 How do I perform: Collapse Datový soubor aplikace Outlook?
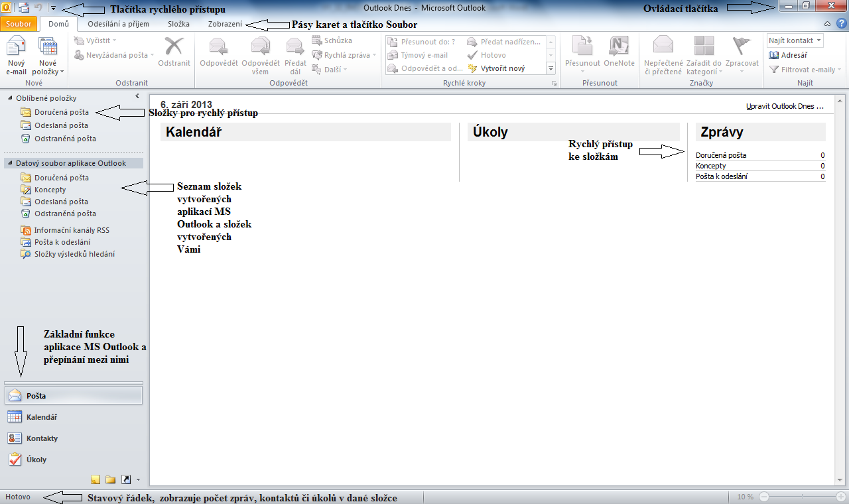point(10,163)
